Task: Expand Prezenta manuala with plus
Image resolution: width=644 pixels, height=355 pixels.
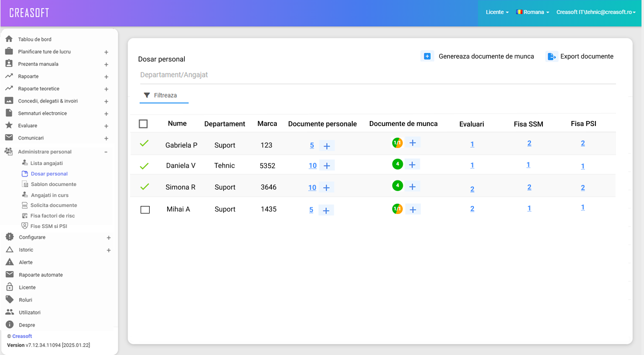Action: pos(106,64)
